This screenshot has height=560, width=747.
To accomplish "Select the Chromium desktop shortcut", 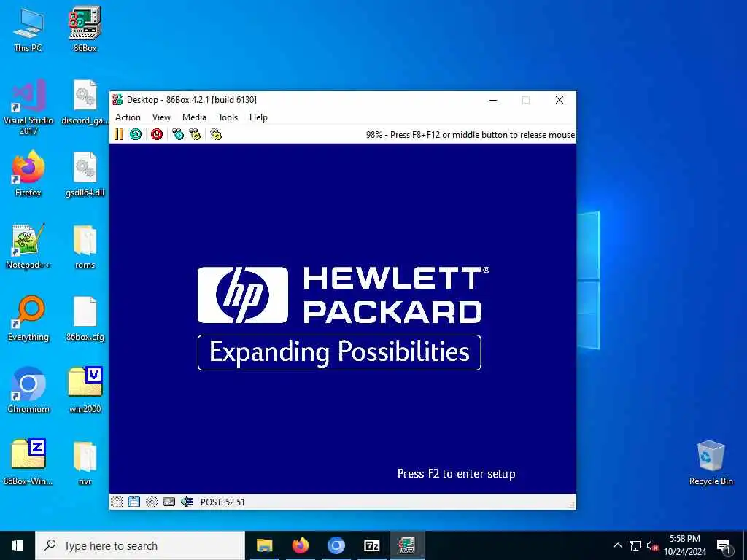I will pyautogui.click(x=28, y=391).
